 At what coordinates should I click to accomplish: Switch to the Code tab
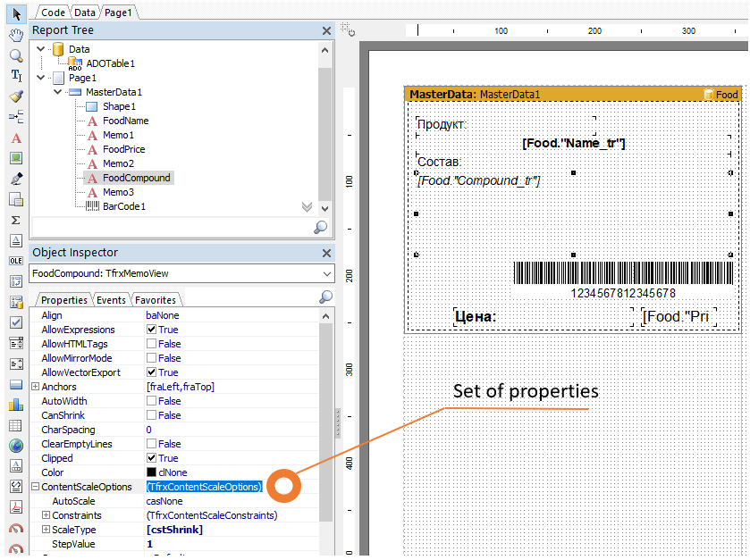tap(54, 13)
